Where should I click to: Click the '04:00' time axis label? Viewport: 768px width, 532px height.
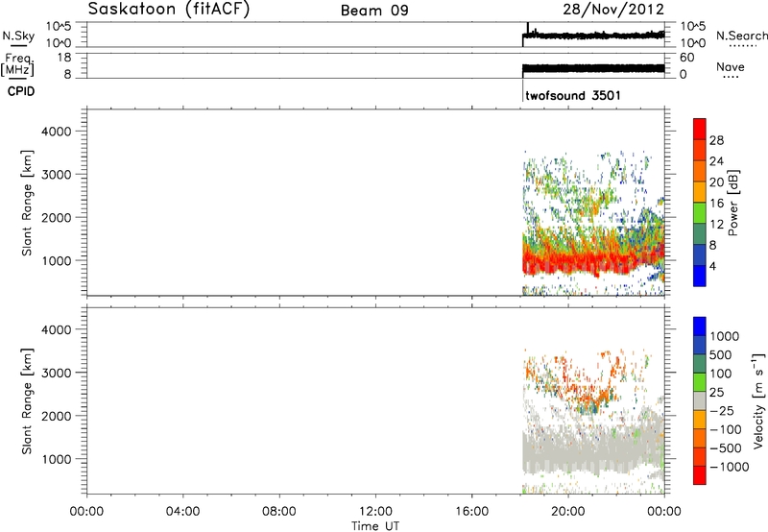pos(183,512)
